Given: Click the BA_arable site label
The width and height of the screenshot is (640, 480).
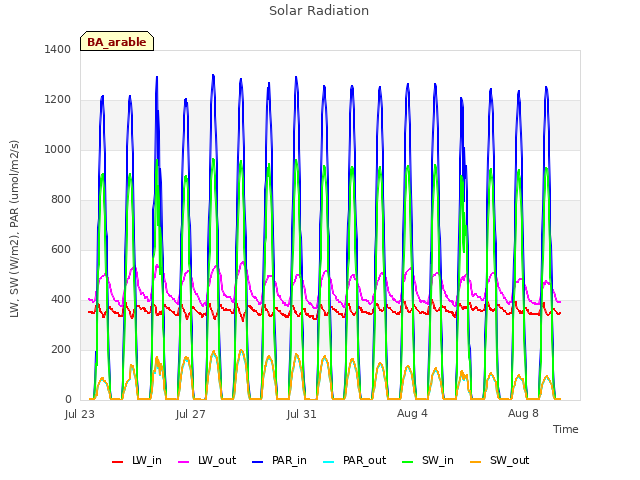Looking at the screenshot, I should coord(117,42).
